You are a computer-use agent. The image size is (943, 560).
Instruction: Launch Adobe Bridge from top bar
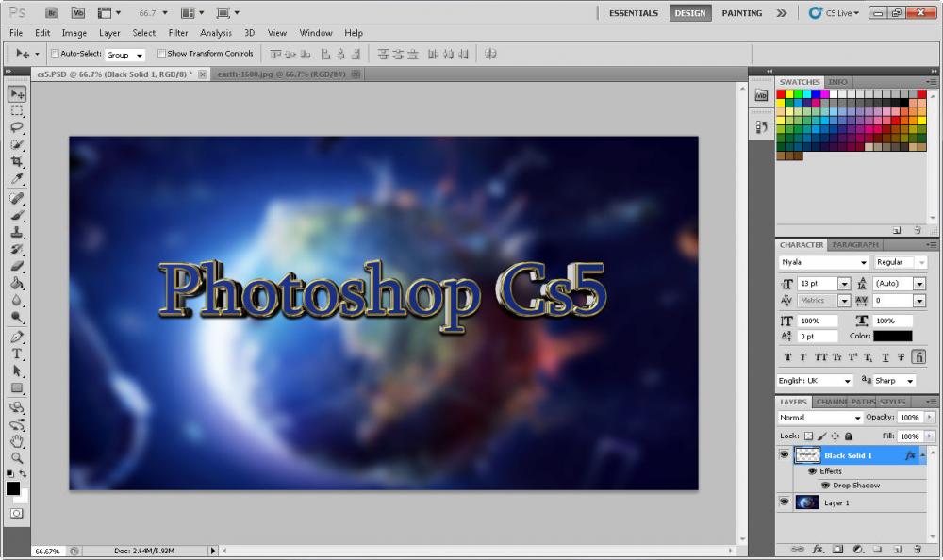click(x=52, y=12)
